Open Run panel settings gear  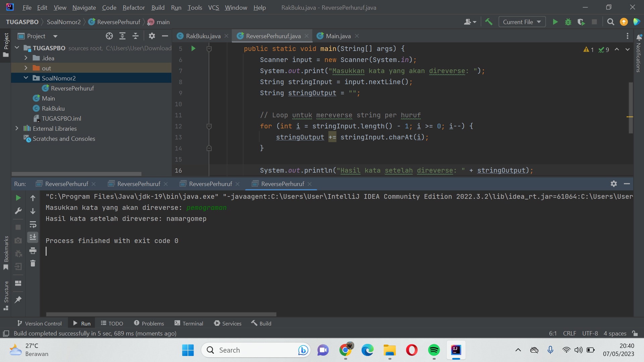(614, 184)
